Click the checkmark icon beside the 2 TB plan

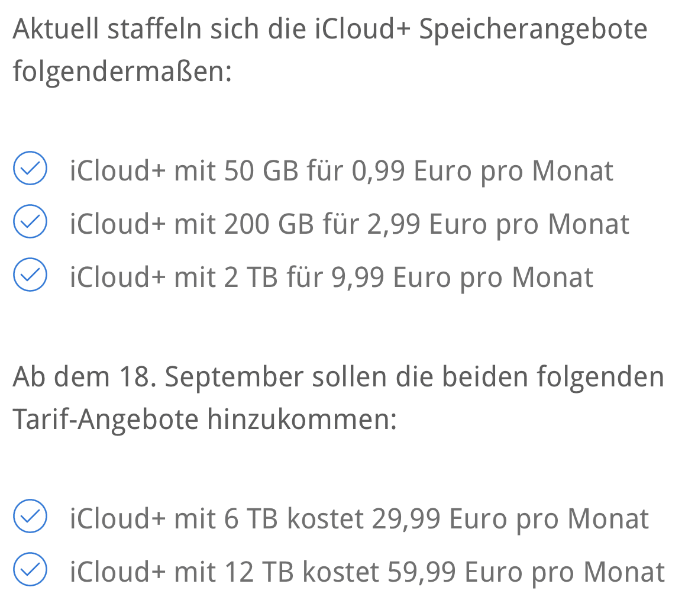(x=30, y=275)
